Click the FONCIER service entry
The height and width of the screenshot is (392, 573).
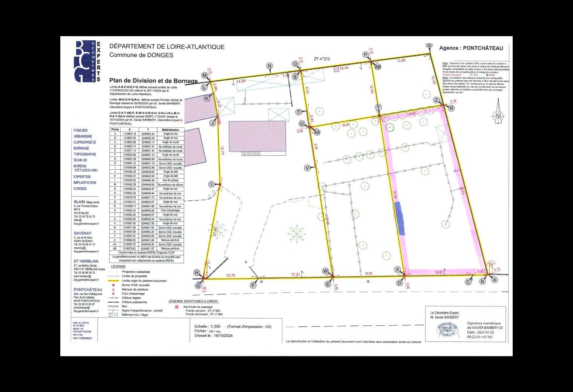[x=81, y=130]
